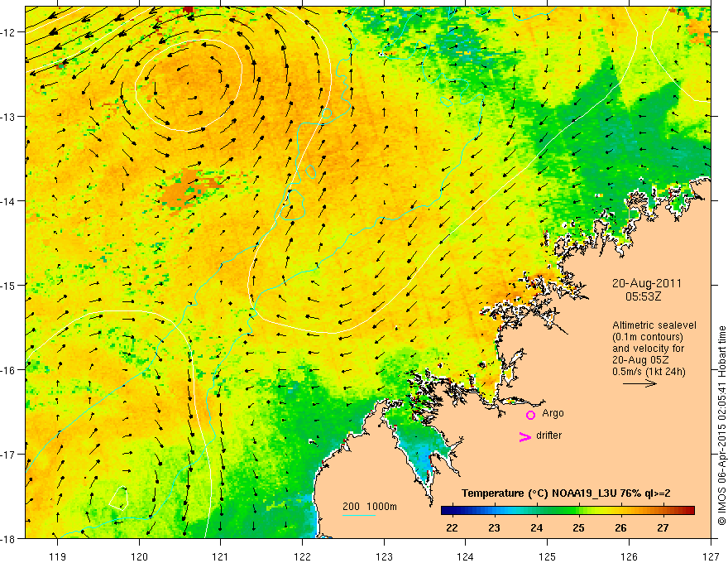Click the latitude axis label -18
Viewport: 728px width, 563px height.
[x=9, y=538]
